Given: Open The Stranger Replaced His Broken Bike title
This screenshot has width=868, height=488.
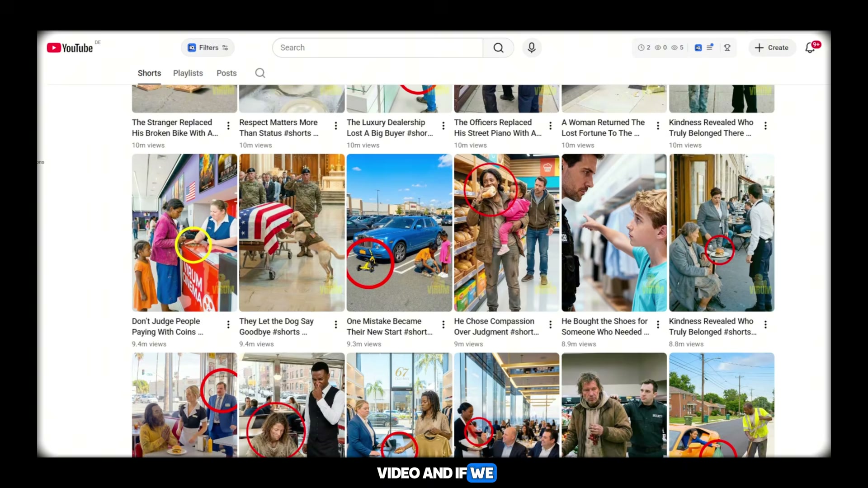Looking at the screenshot, I should tap(175, 128).
